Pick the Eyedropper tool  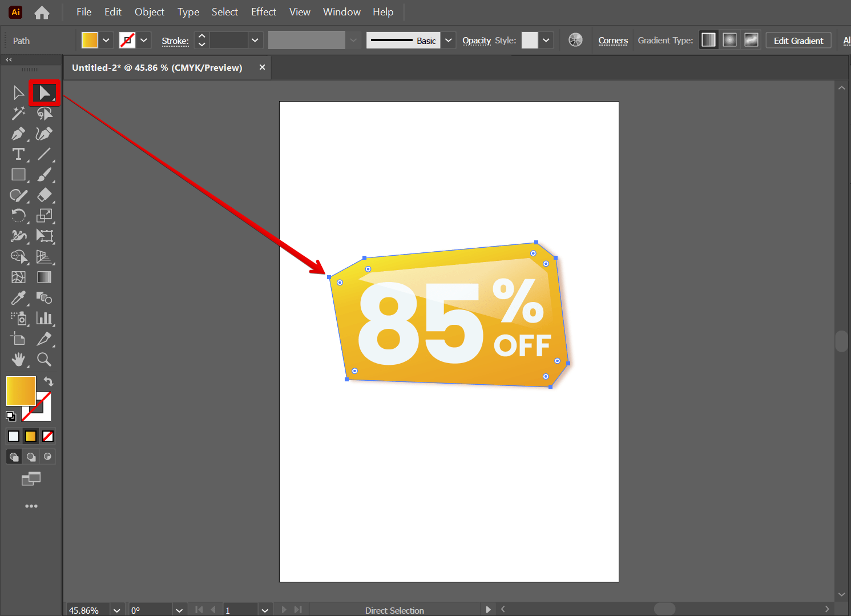pos(18,297)
